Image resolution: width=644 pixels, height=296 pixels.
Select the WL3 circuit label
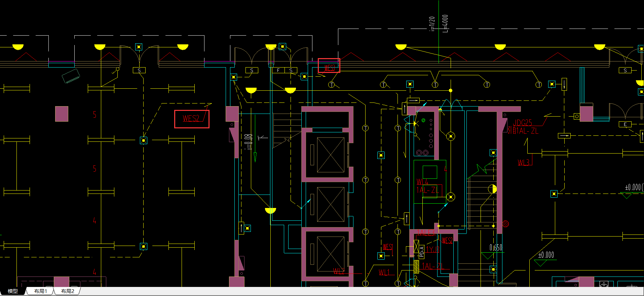524,163
